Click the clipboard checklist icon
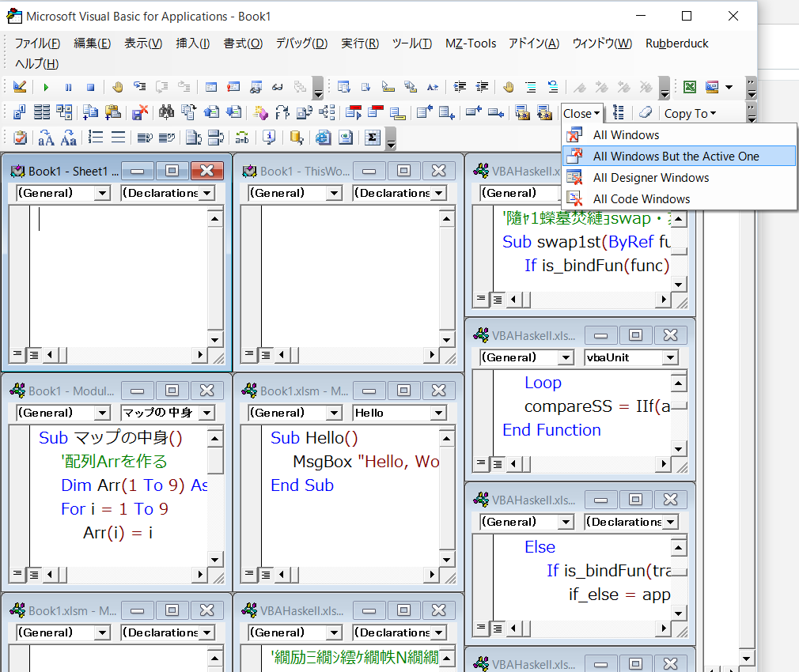This screenshot has width=799, height=672. click(x=20, y=138)
